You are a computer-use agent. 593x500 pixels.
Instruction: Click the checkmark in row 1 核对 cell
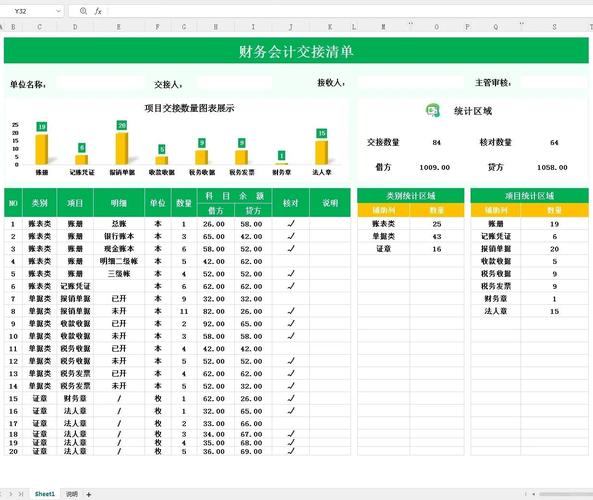point(291,224)
